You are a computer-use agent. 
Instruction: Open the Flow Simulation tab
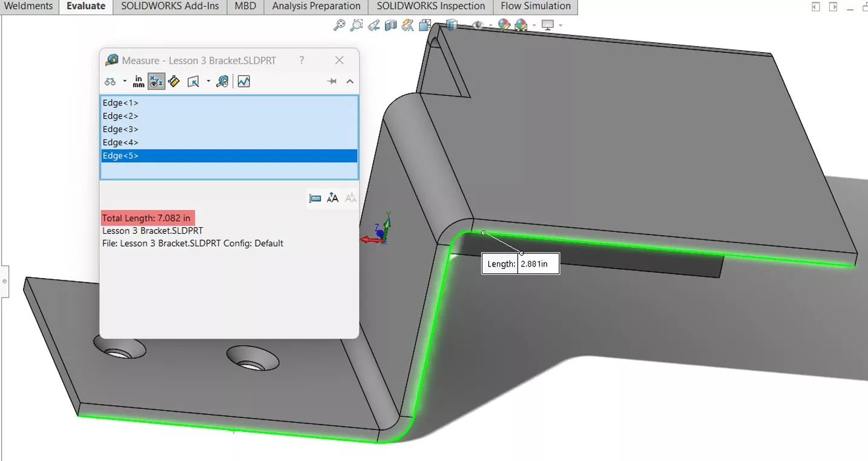(536, 7)
